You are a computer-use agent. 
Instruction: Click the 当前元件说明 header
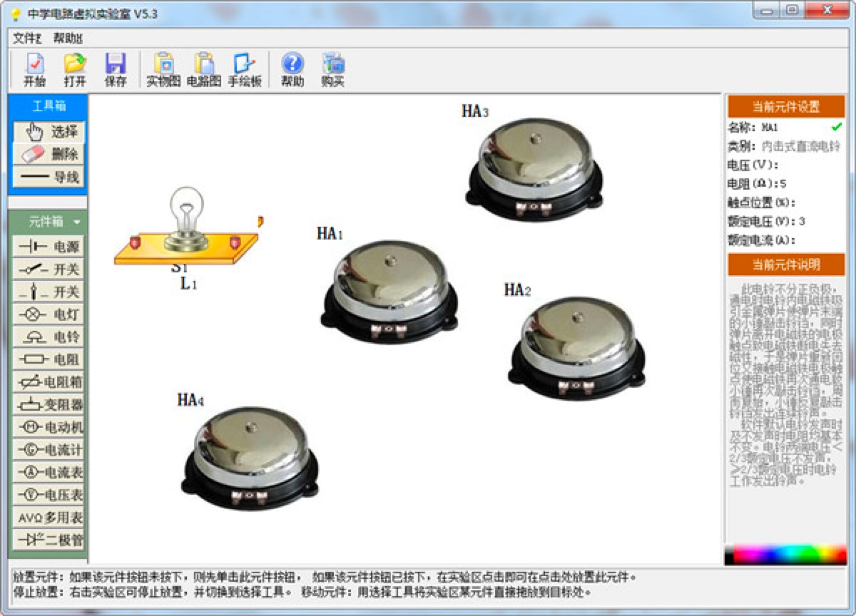point(786,265)
